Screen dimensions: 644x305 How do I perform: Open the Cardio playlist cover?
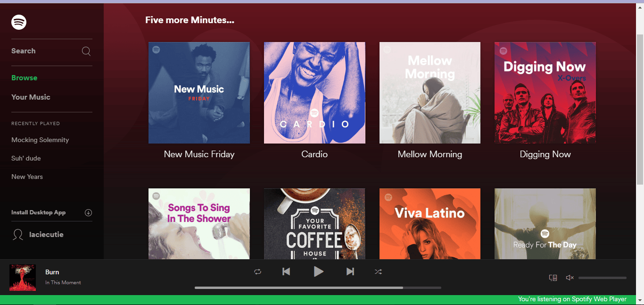[314, 93]
